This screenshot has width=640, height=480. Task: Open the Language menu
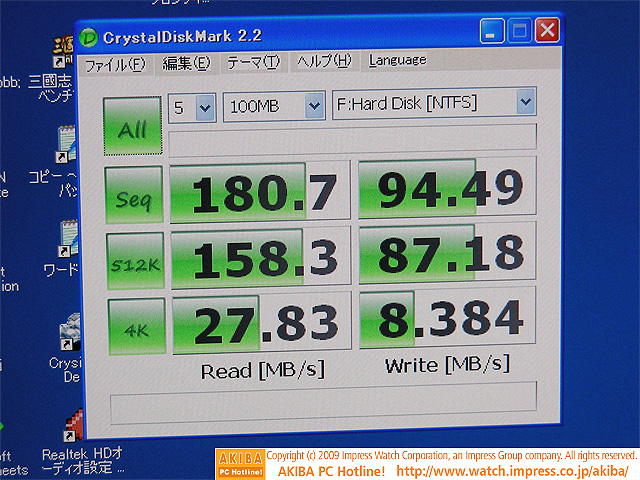pos(397,60)
